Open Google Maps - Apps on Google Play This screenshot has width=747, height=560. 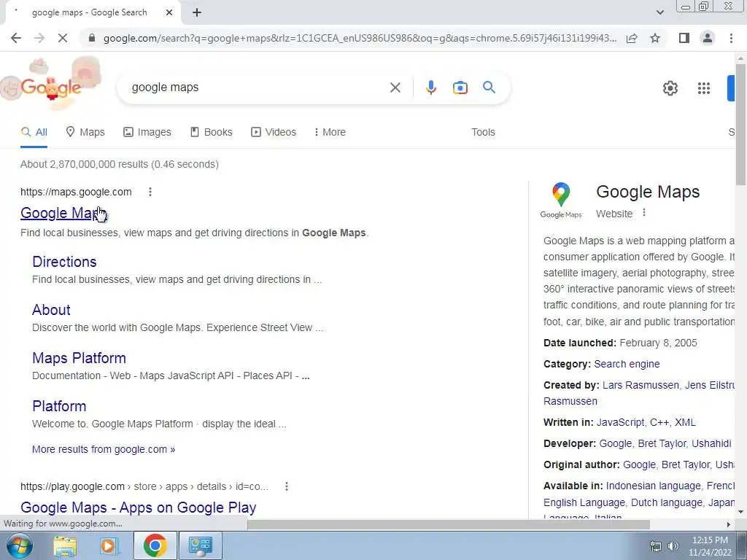(138, 507)
